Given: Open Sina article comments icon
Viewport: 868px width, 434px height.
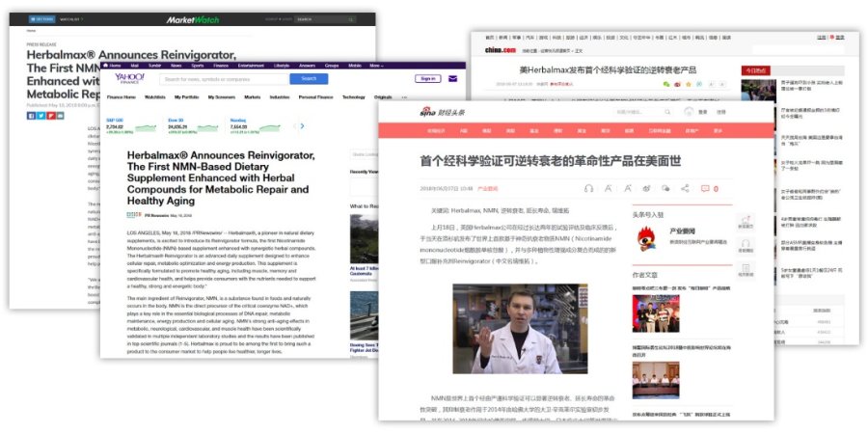Looking at the screenshot, I should click(x=705, y=188).
